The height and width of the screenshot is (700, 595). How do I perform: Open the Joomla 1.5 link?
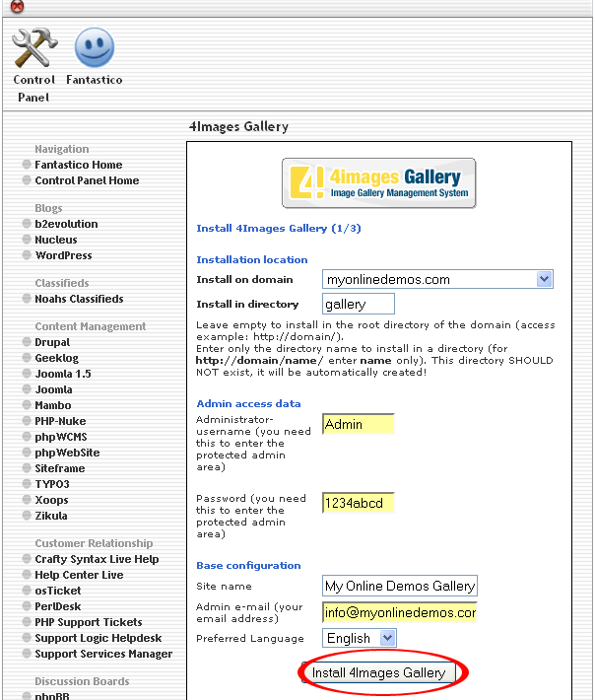pyautogui.click(x=63, y=374)
